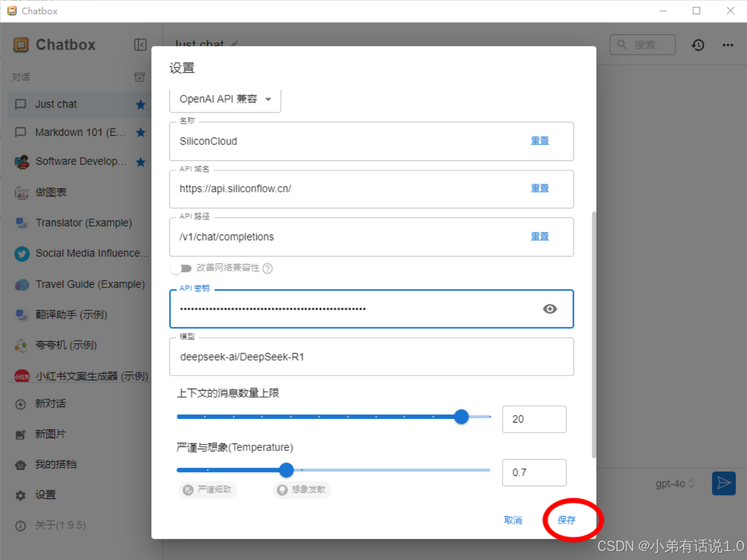Click the 搜索 search box
This screenshot has width=747, height=560.
[x=642, y=45]
